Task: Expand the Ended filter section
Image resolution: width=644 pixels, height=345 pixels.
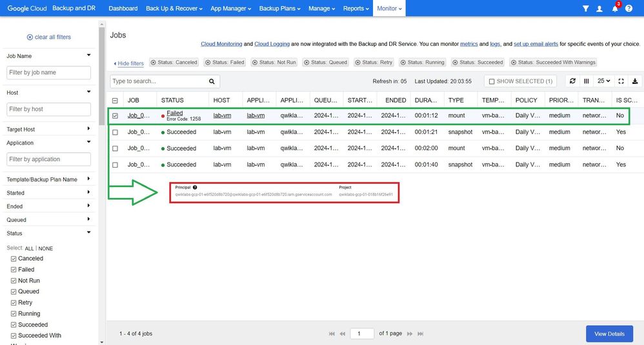Action: (88, 206)
